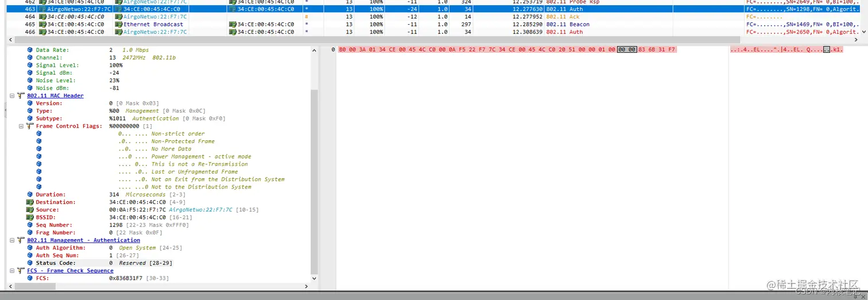Click decode pane horizontal scrollbar right arrow
Screen dimensions: 868x300
[307, 286]
